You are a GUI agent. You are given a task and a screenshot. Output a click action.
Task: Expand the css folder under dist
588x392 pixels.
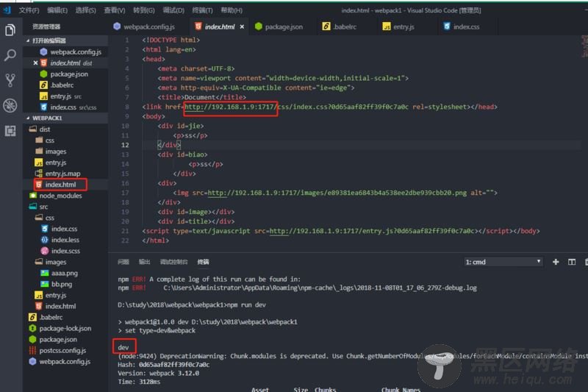(x=50, y=140)
